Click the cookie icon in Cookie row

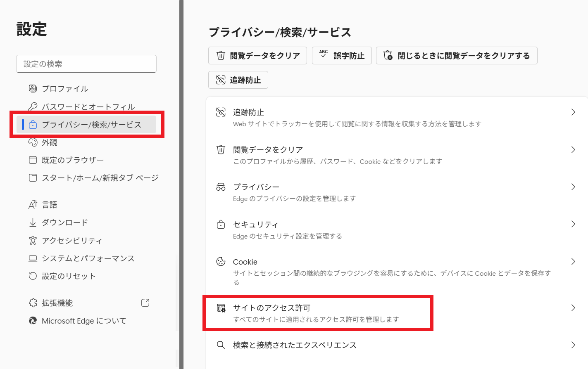click(221, 262)
